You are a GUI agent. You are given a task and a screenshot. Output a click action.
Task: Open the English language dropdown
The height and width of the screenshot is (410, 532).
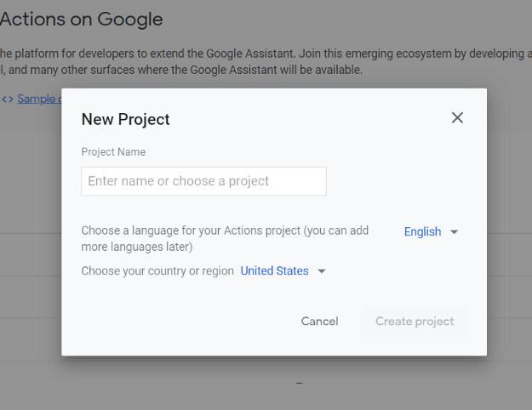[x=431, y=231]
